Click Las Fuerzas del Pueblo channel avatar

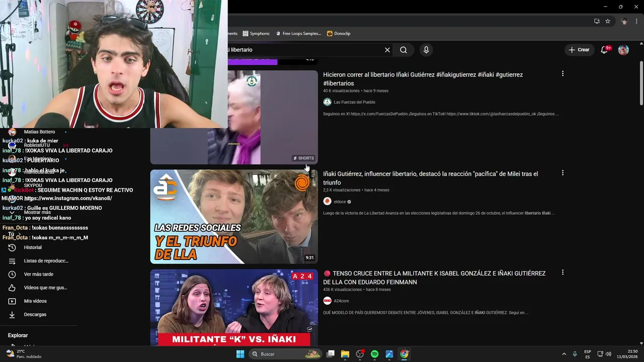pyautogui.click(x=327, y=102)
